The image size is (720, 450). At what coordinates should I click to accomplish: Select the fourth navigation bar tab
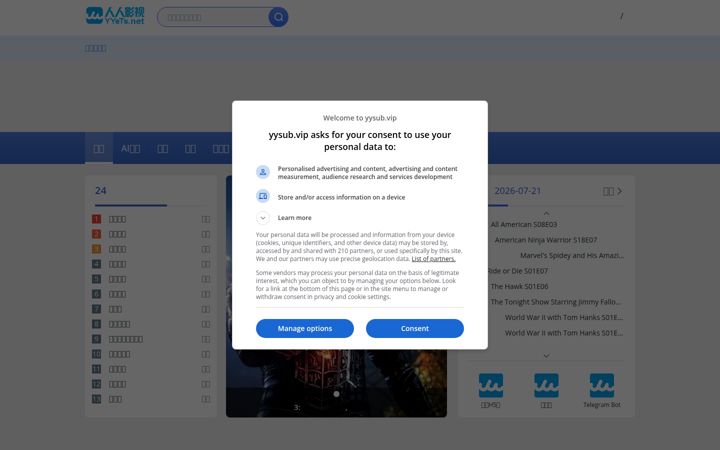(190, 148)
